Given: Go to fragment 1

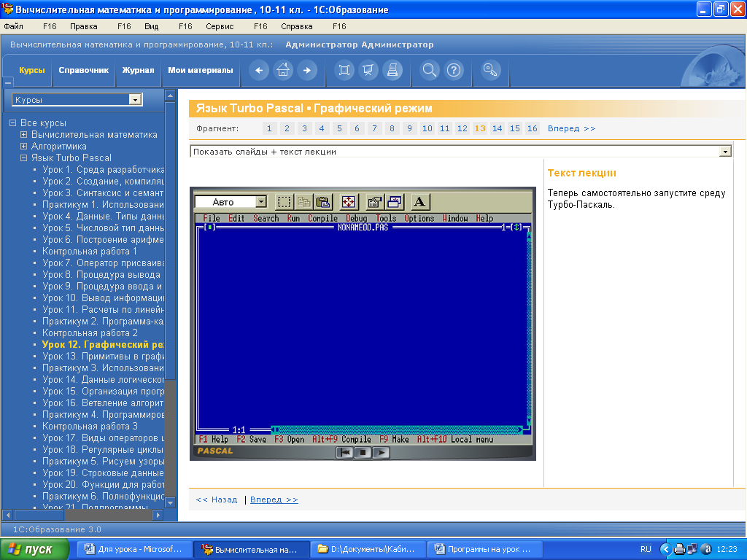Looking at the screenshot, I should [269, 128].
